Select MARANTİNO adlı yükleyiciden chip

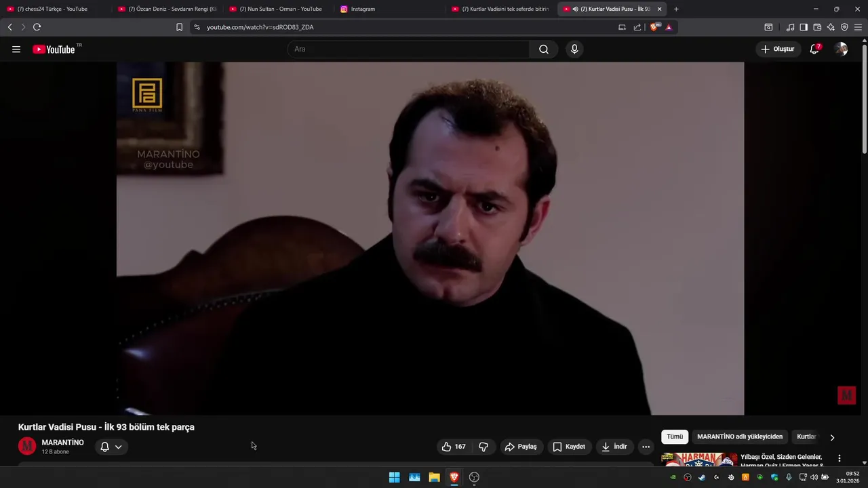pos(740,437)
